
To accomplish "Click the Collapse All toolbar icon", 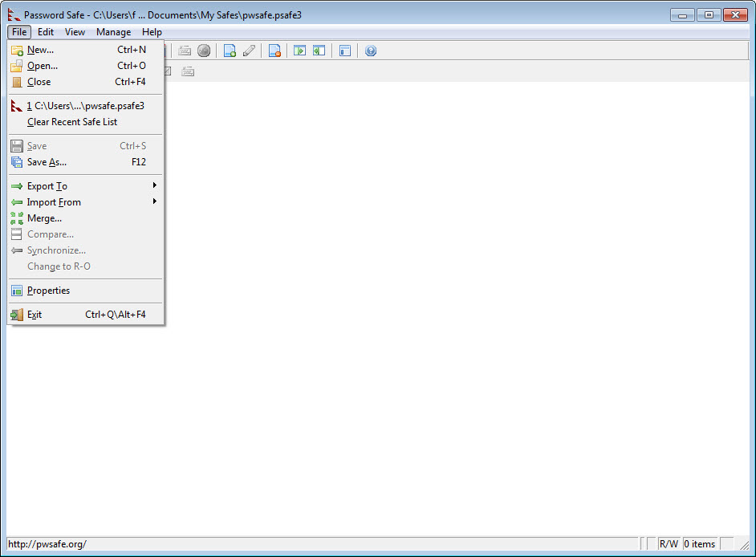I will pyautogui.click(x=319, y=51).
